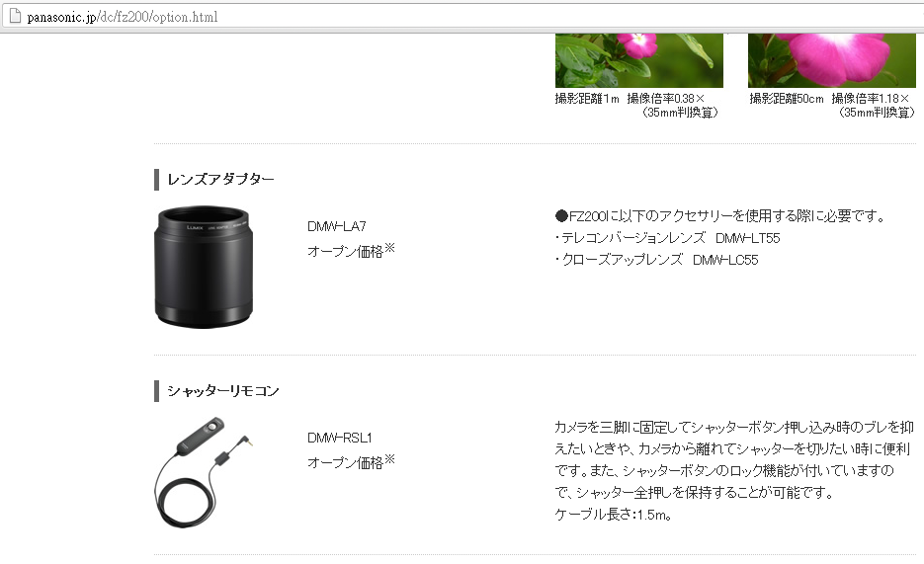This screenshot has width=924, height=564.
Task: Click the DMW-RSL1 model number text
Action: coord(339,438)
